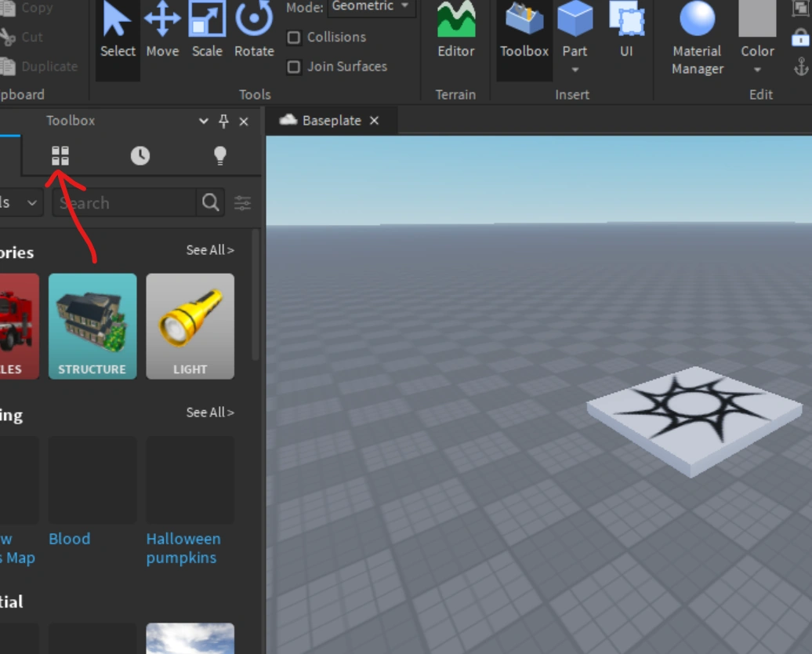Pin the Toolbox panel
Viewport: 812px width, 654px height.
coord(223,122)
